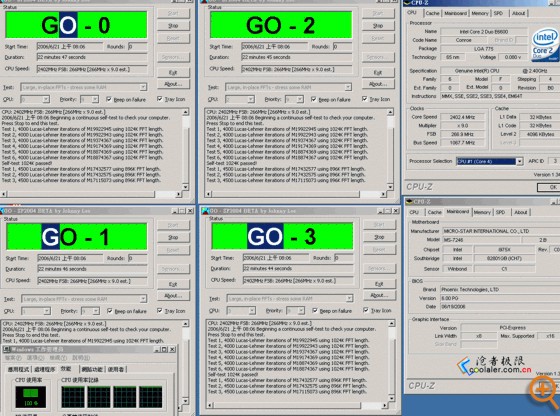This screenshot has width=560, height=416.
Task: Switch to the Memory tab in top CPU-Z window
Action: [x=479, y=13]
